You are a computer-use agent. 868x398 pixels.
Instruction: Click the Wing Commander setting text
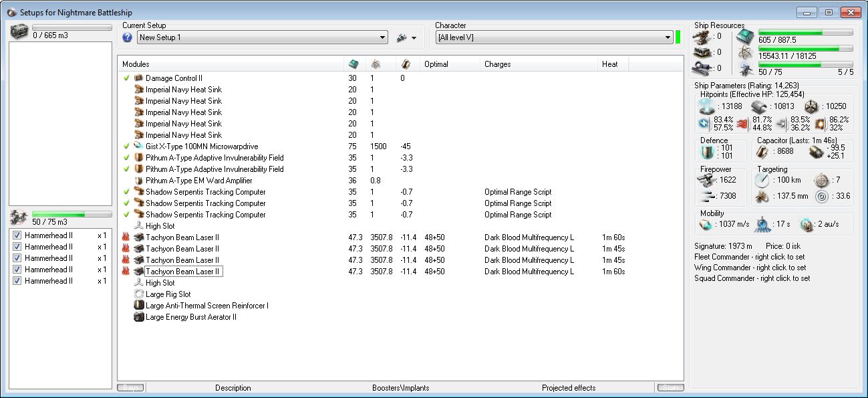pyautogui.click(x=750, y=268)
